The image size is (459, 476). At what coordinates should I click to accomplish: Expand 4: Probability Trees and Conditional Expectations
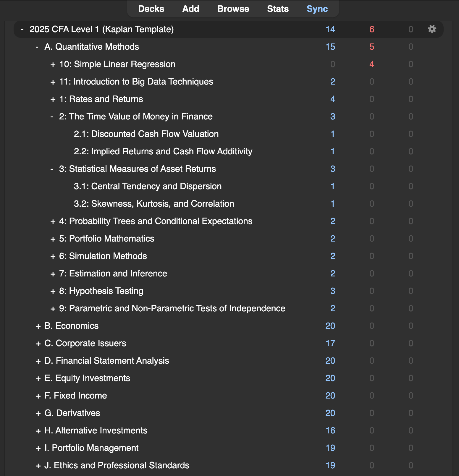(x=53, y=221)
